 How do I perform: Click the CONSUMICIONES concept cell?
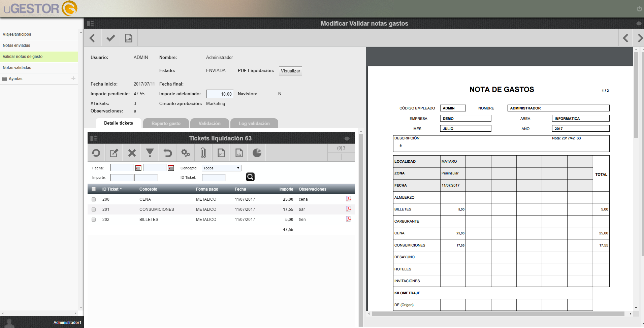tap(157, 209)
